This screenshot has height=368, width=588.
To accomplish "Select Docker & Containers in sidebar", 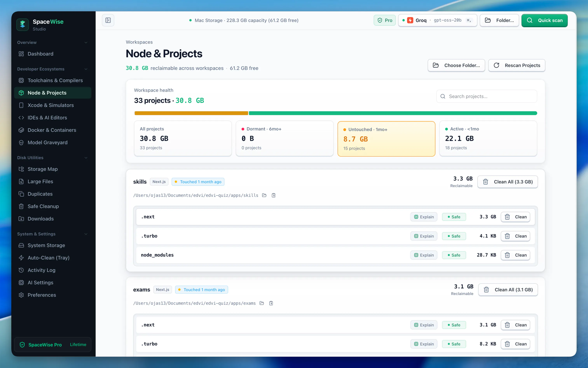I will point(53,130).
